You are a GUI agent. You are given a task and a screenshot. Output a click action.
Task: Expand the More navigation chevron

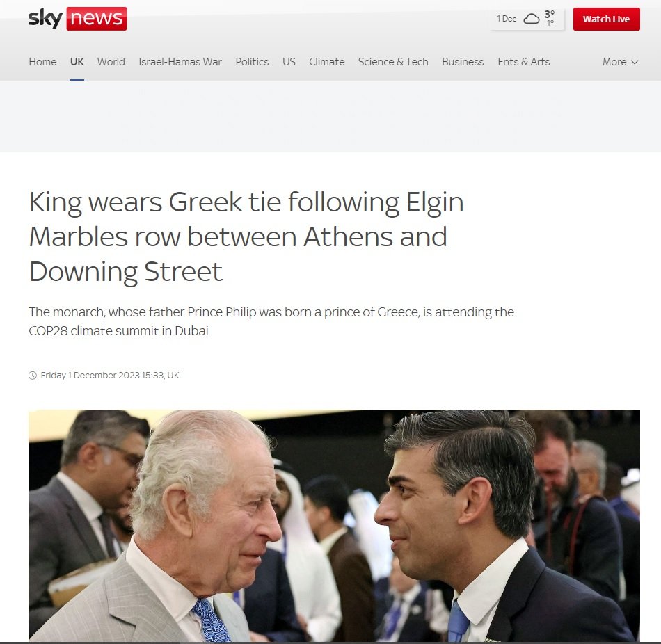[635, 62]
